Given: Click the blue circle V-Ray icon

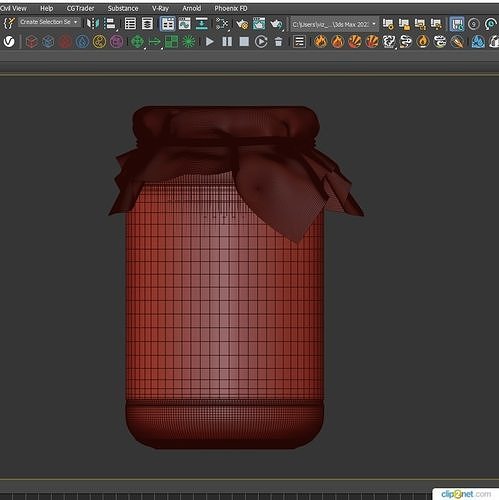Looking at the screenshot, I should (x=82, y=42).
